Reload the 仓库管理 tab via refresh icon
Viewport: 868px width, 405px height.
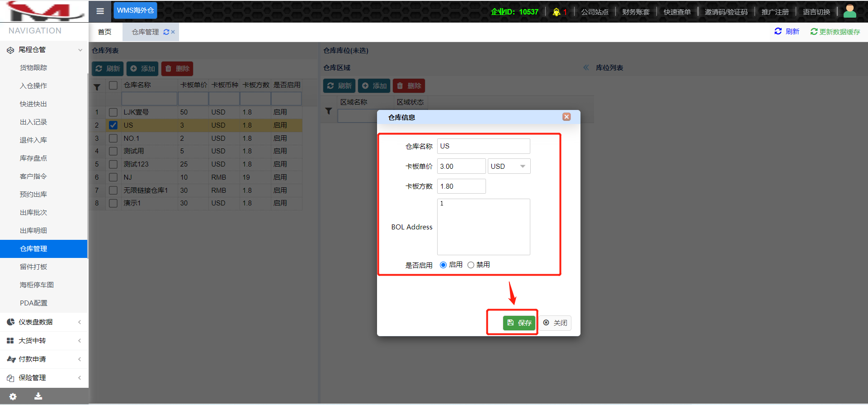click(x=166, y=32)
